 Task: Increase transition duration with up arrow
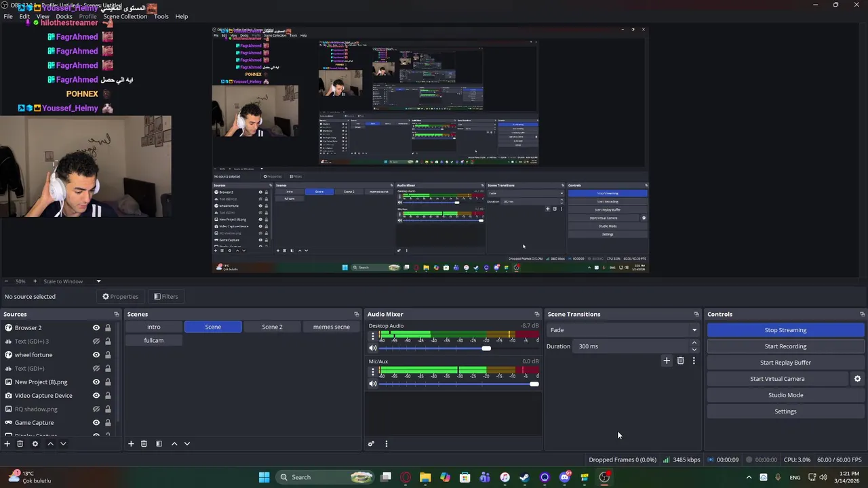point(694,343)
